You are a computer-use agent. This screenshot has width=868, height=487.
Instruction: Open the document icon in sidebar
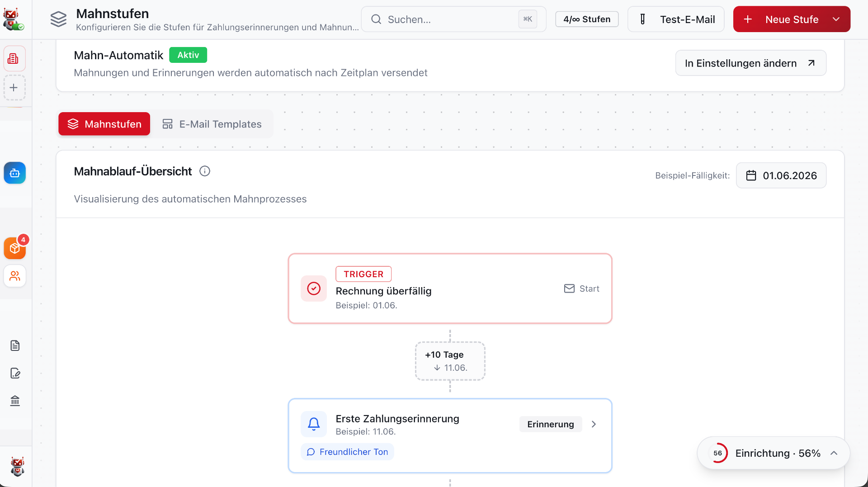click(x=15, y=346)
